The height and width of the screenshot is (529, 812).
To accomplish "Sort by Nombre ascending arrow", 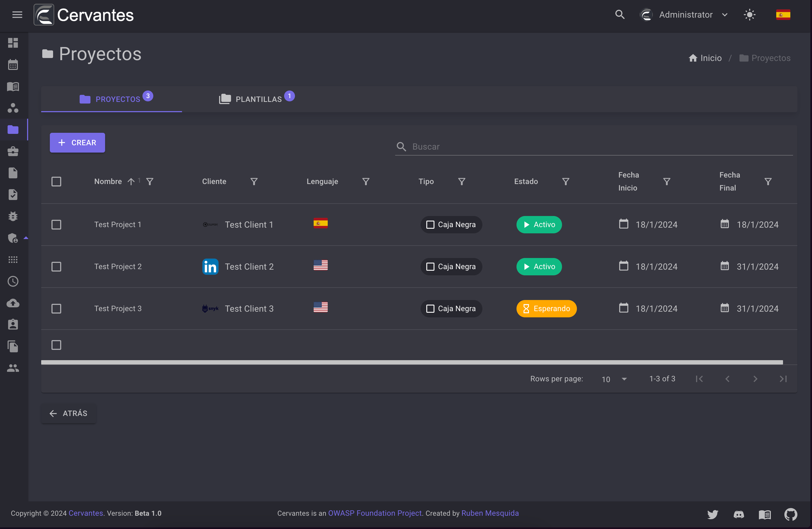I will (x=131, y=182).
